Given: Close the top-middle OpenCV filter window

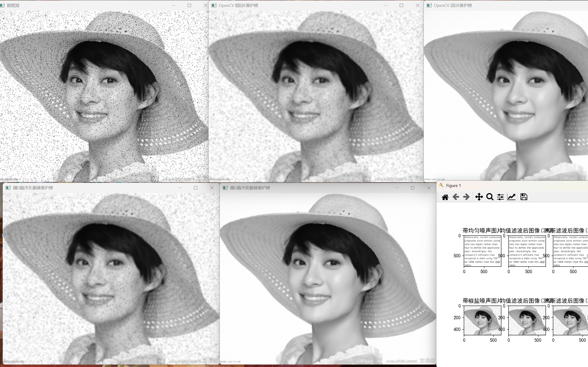Looking at the screenshot, I should (x=418, y=5).
